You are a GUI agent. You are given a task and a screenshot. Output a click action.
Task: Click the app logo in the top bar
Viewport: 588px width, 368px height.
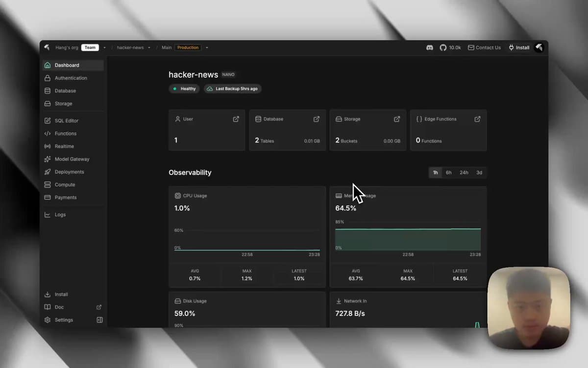click(x=47, y=47)
